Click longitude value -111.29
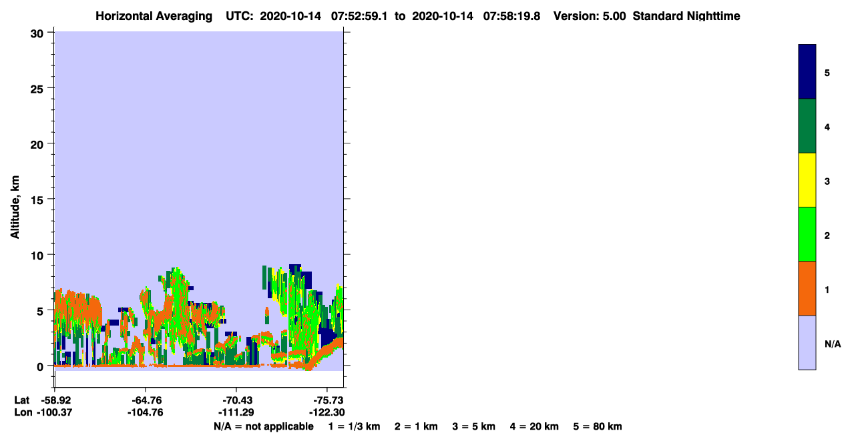 tap(237, 412)
